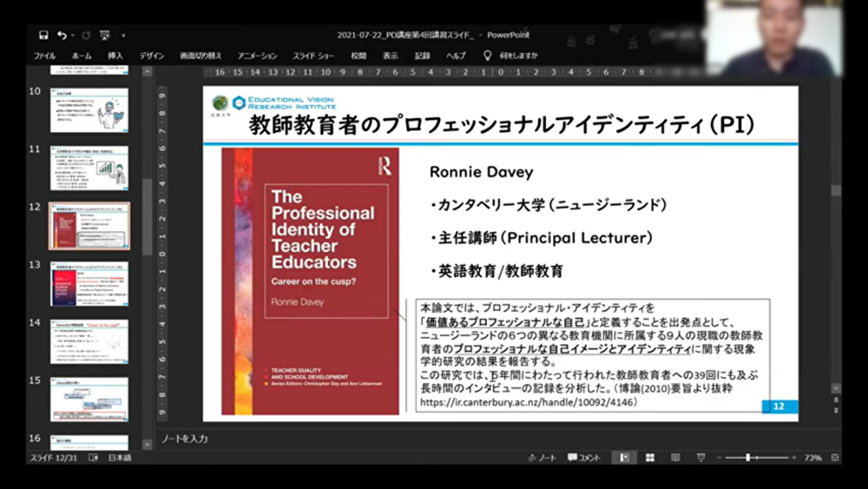The image size is (868, 489).
Task: Open the デザイン ribbon tab
Action: (152, 56)
